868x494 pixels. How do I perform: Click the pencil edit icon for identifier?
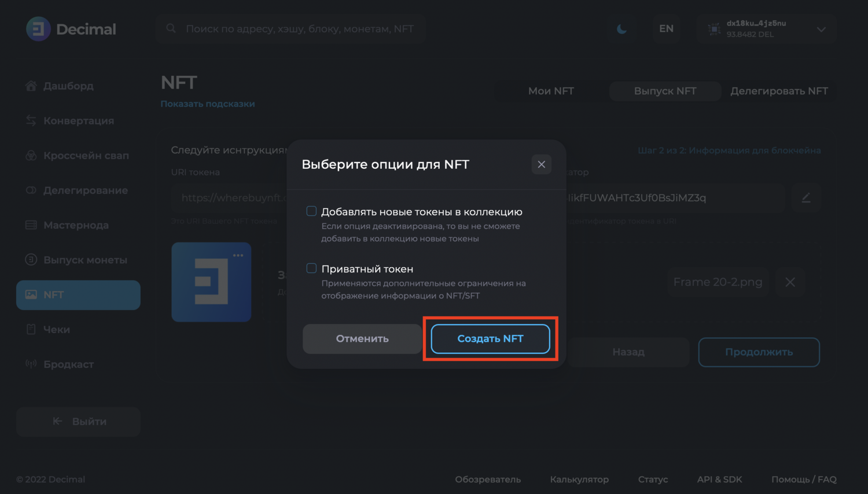(x=806, y=198)
